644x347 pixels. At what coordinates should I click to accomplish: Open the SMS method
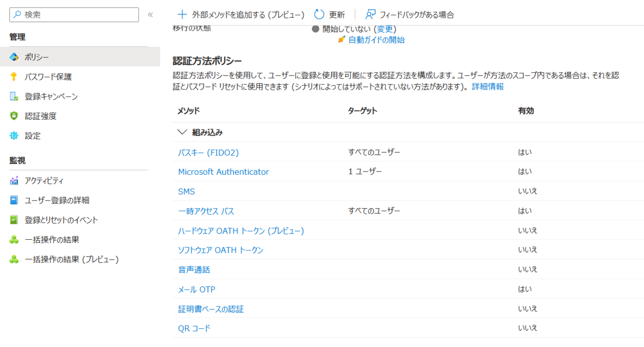coord(186,191)
